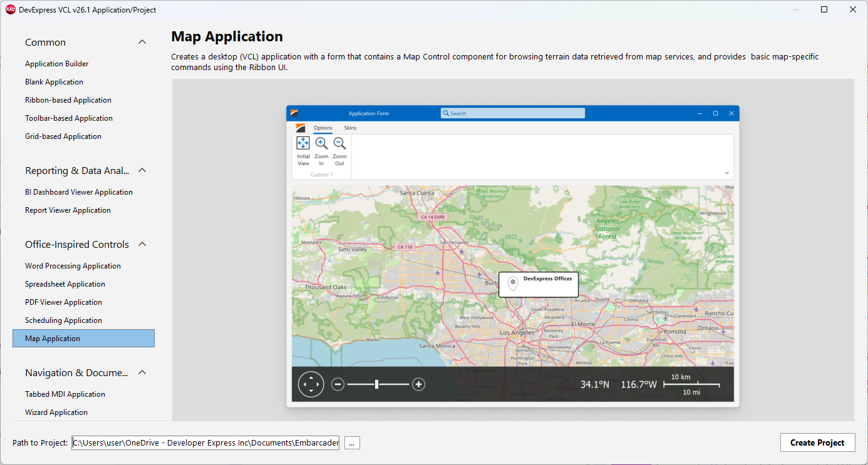Select Blank Application template
Image resolution: width=868 pixels, height=465 pixels.
(54, 82)
